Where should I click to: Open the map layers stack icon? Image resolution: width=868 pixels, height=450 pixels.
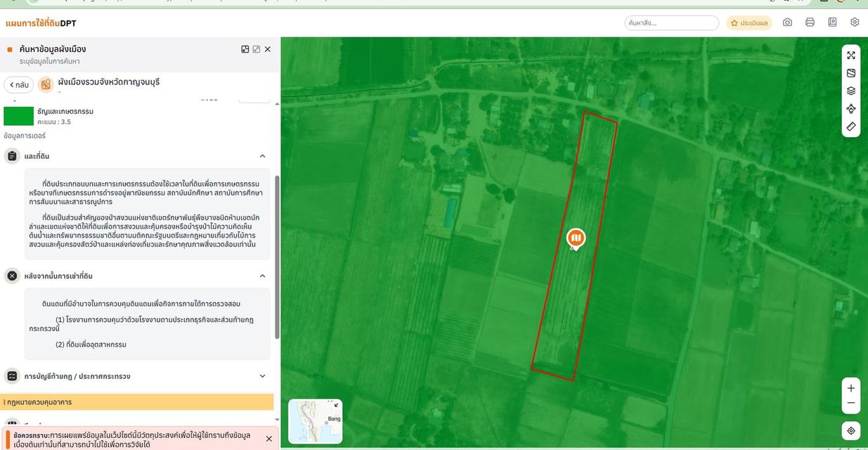coord(851,91)
